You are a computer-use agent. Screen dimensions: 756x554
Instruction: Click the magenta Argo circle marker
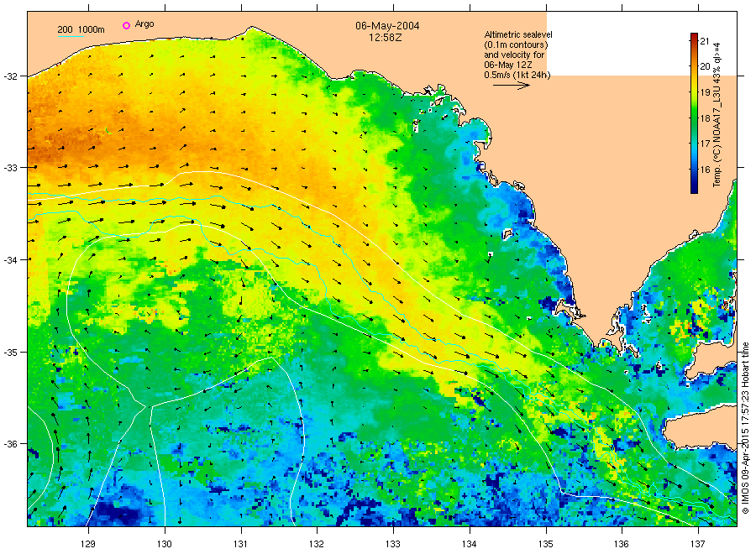tap(126, 25)
